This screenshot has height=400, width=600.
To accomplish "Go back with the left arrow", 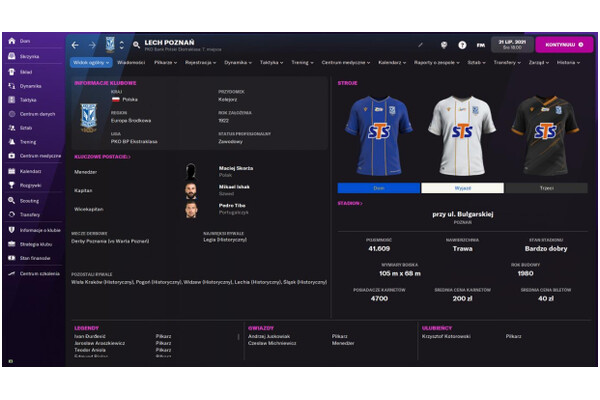I will (x=75, y=45).
